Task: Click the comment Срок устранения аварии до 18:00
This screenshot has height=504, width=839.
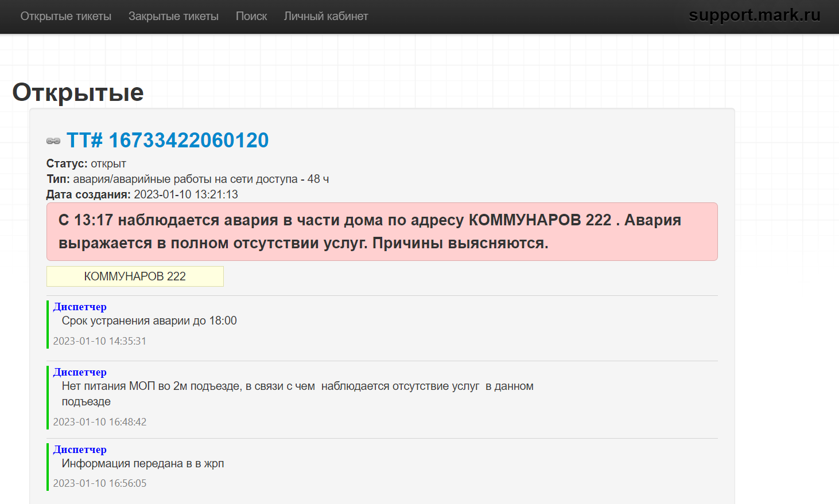Action: [x=149, y=321]
